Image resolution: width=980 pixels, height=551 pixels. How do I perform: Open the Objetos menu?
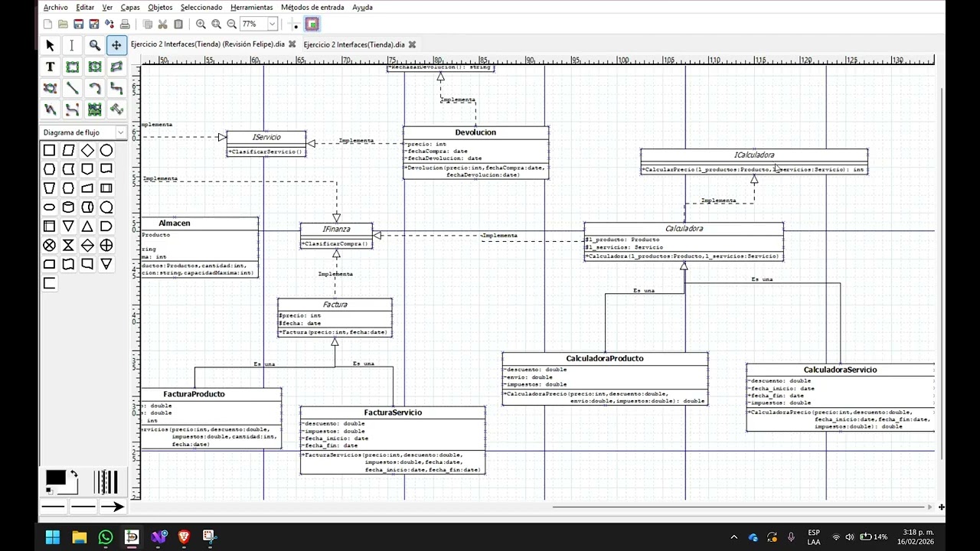[160, 7]
